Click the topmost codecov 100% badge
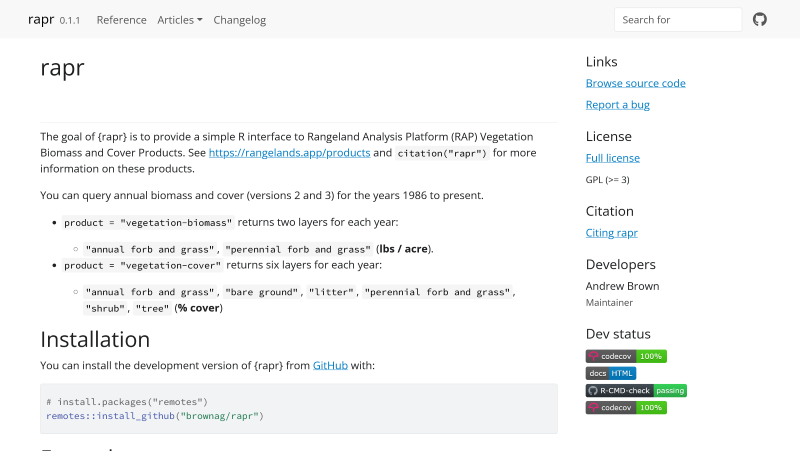Viewport: 800px width, 451px height. [x=626, y=356]
